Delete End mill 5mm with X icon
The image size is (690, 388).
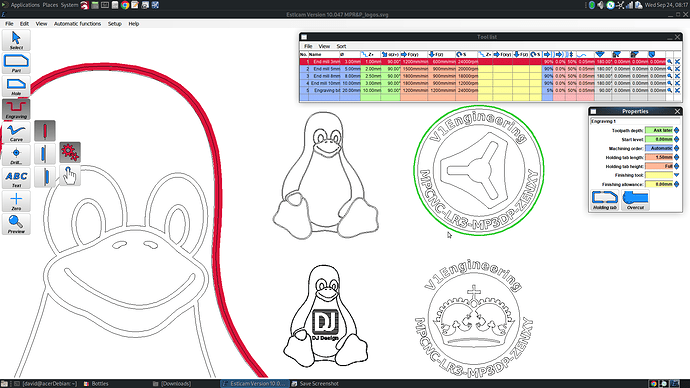[x=677, y=69]
